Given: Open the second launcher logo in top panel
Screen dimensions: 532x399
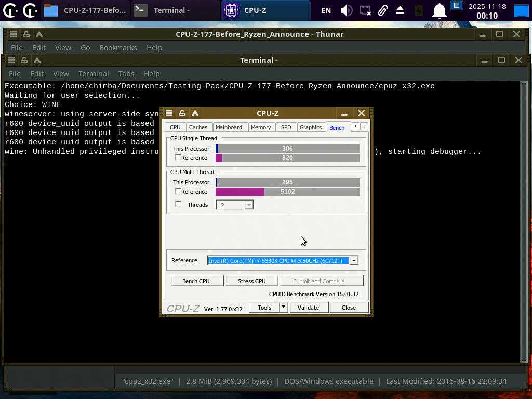Looking at the screenshot, I should (30, 10).
